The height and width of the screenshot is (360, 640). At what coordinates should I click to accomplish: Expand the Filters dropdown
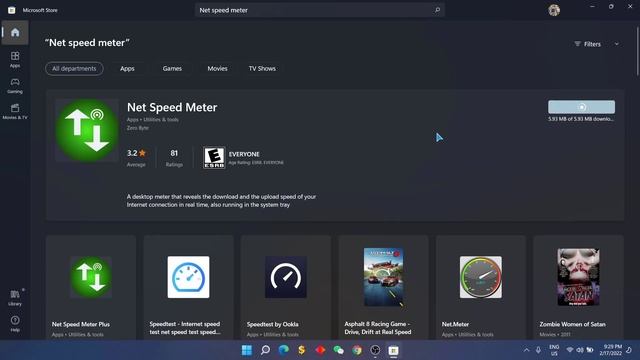click(596, 44)
